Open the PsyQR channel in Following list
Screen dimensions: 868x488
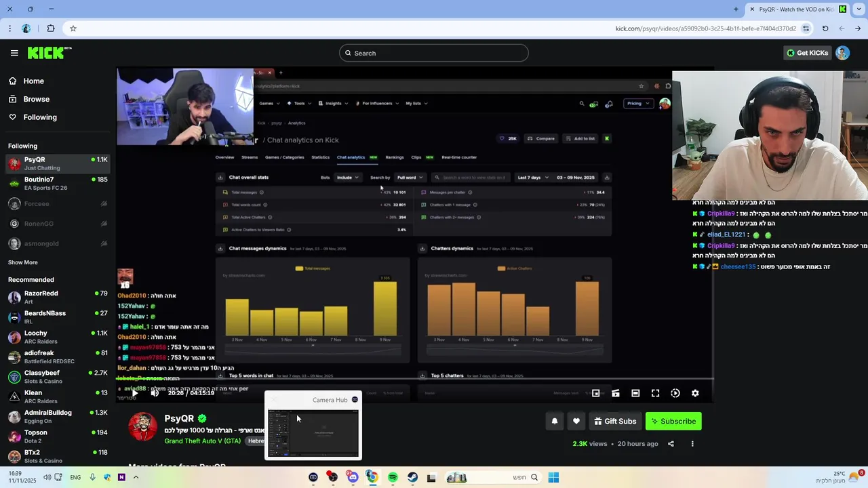(x=58, y=163)
